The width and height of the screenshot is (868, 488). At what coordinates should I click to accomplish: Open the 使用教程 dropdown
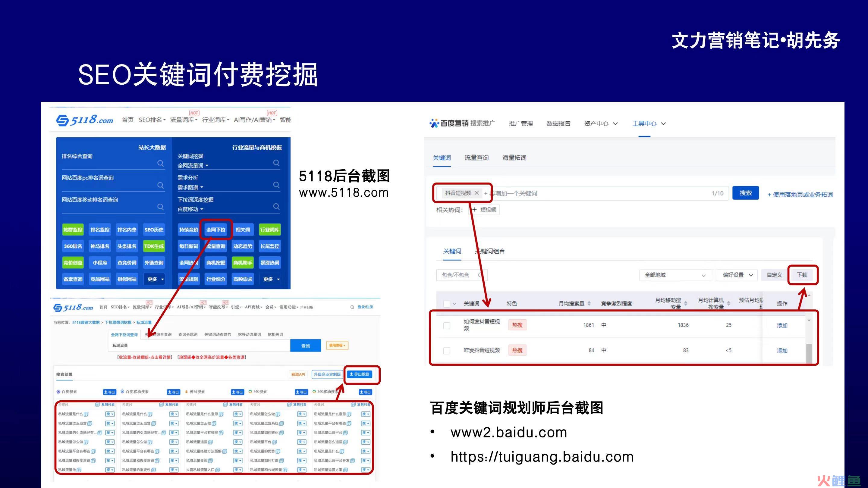(x=337, y=345)
